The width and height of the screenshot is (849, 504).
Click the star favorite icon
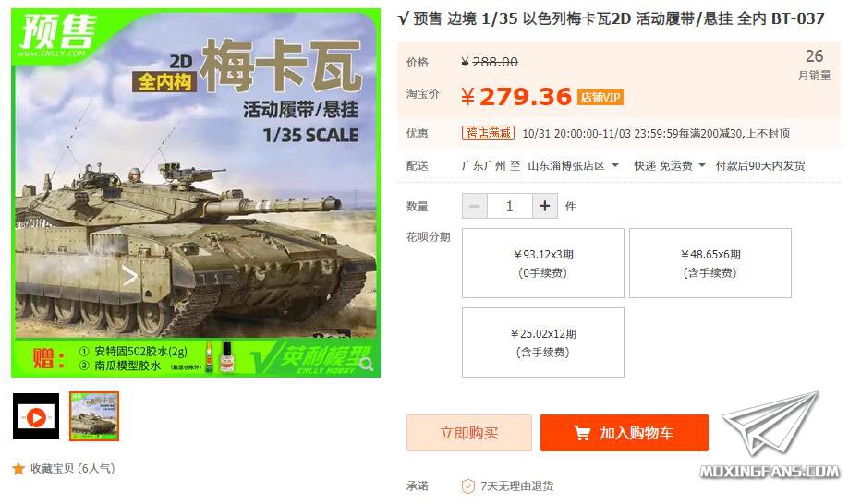click(x=18, y=468)
